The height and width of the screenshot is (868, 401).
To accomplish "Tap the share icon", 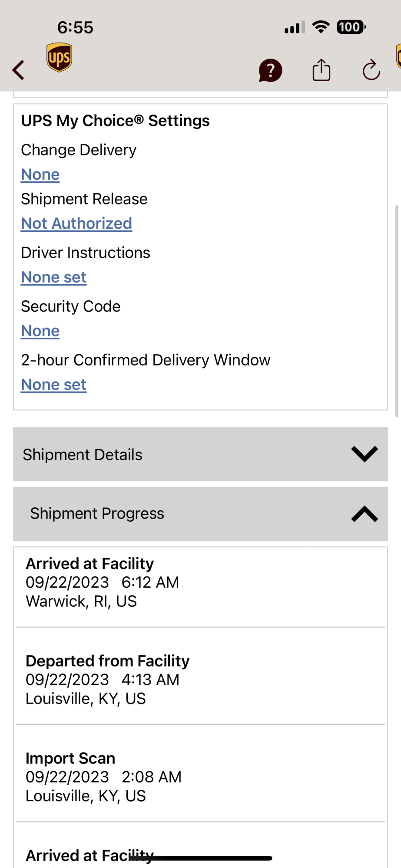I will coord(321,70).
